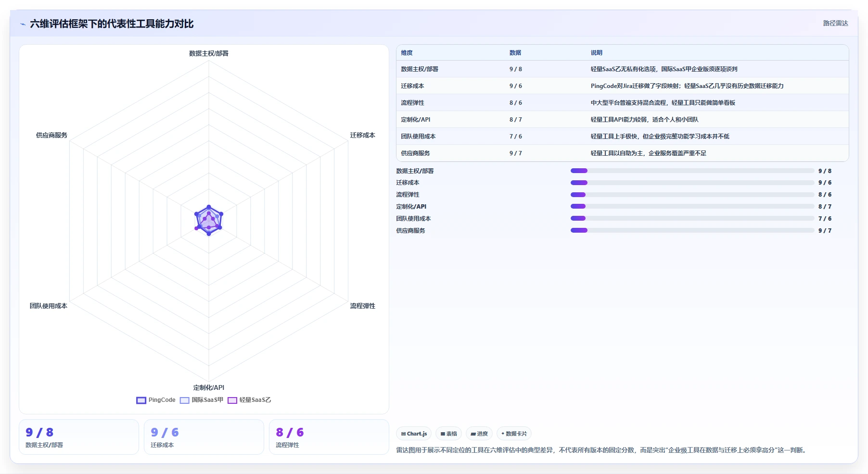The width and height of the screenshot is (868, 474).
Task: Click the note 轻量工具API能力较弱
Action: 645,120
